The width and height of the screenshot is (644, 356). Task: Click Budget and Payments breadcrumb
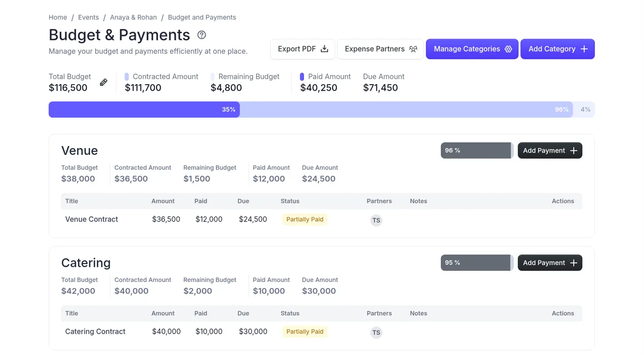click(202, 17)
